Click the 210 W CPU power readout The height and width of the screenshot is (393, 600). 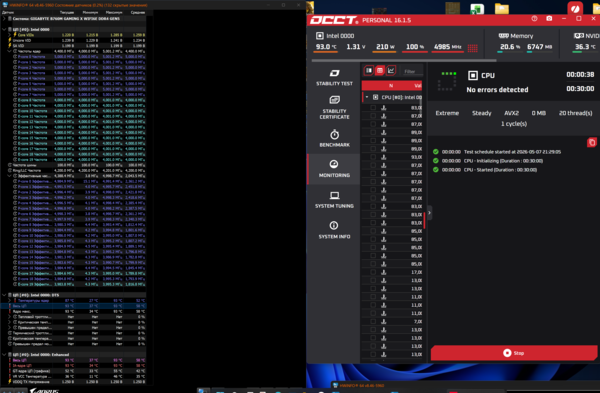(x=385, y=47)
